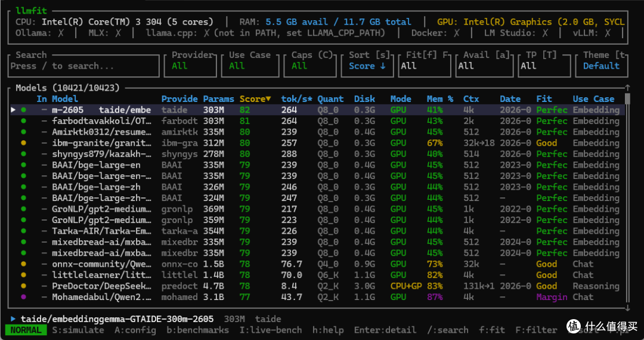644x340 pixels.
Task: Click green status dot of Tarka-AIR row
Action: point(23,231)
